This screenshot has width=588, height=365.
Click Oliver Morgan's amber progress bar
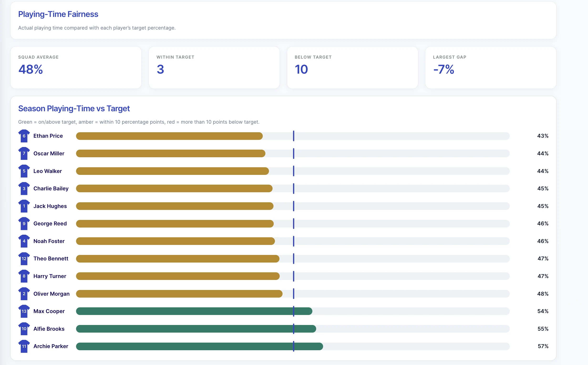coord(179,294)
